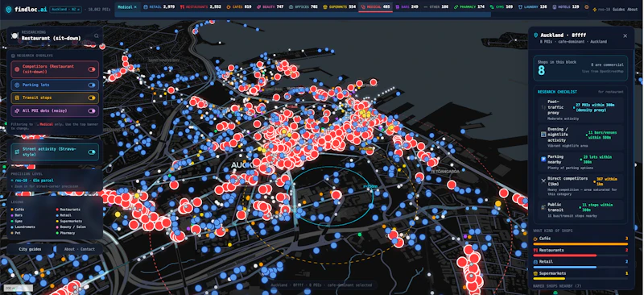Toggle Transit stops overlay switch
The image size is (644, 295).
pyautogui.click(x=92, y=98)
